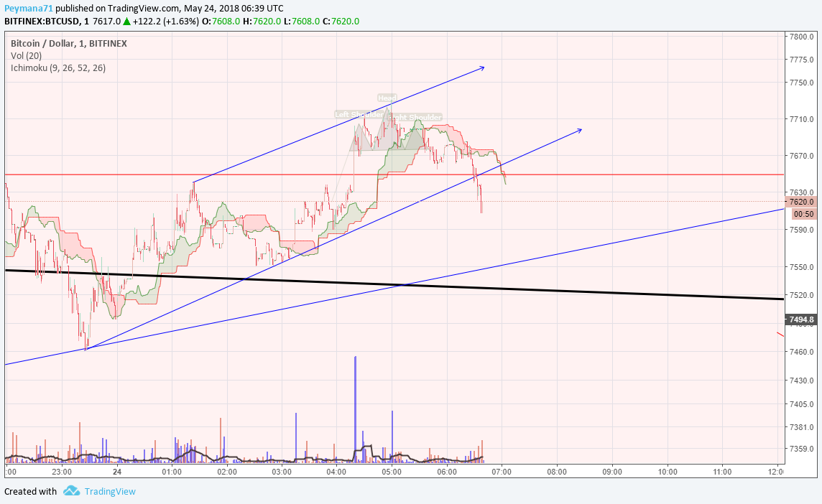The height and width of the screenshot is (504, 822).
Task: Click the +122.2 (+1.63%) change value
Action: 166,22
